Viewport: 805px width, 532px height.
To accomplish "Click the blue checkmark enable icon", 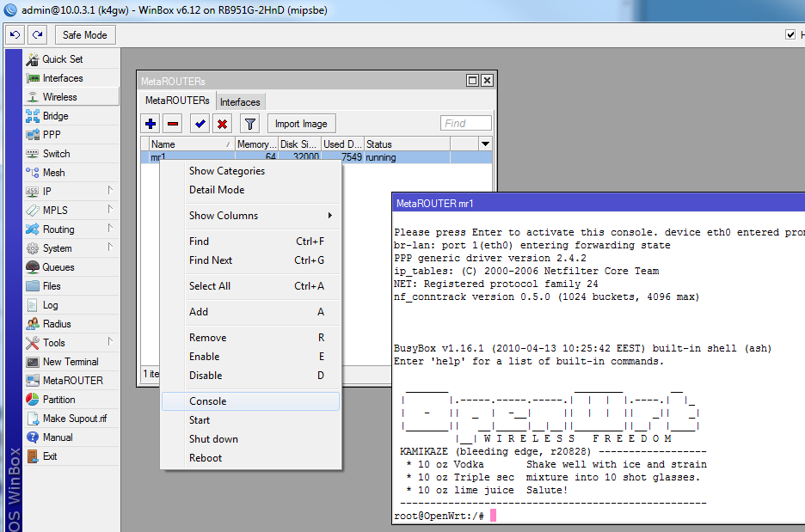I will click(x=200, y=124).
